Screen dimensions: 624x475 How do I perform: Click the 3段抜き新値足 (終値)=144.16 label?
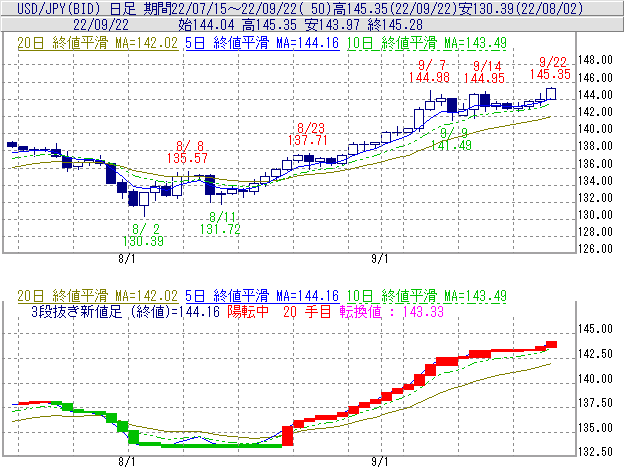click(x=125, y=311)
